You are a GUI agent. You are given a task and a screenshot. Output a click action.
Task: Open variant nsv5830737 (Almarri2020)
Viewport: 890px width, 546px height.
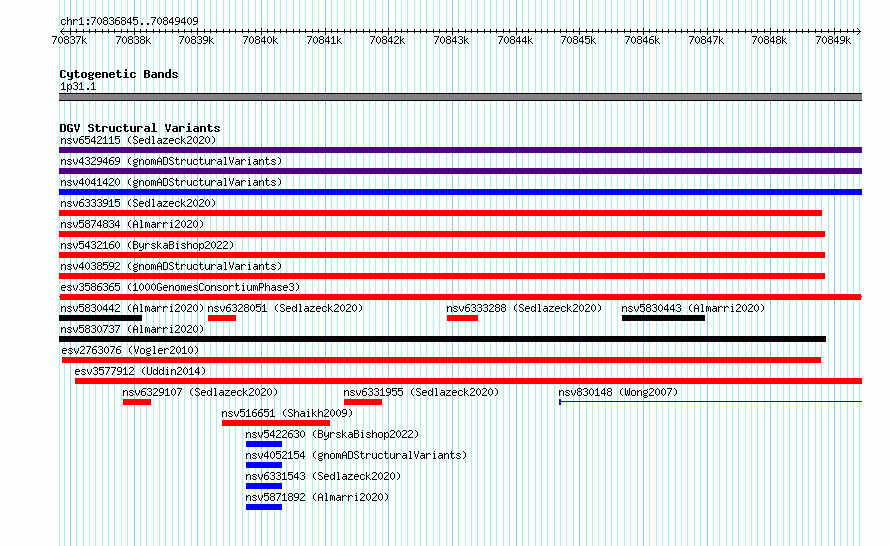pos(132,329)
